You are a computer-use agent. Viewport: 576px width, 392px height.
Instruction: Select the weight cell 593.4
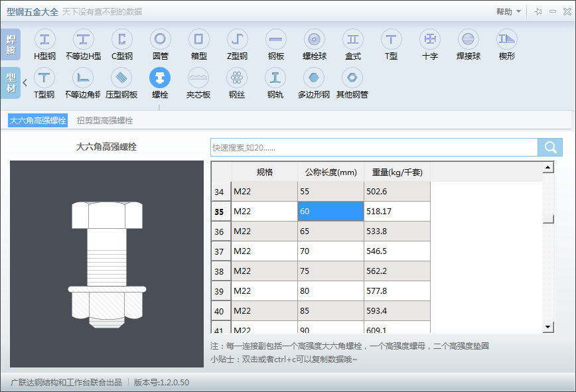(x=397, y=311)
